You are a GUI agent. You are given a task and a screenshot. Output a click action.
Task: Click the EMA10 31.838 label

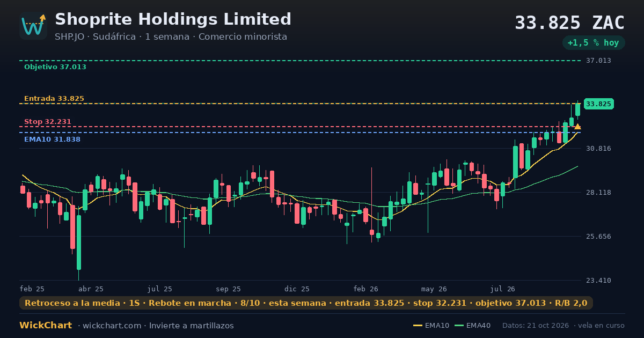point(52,139)
